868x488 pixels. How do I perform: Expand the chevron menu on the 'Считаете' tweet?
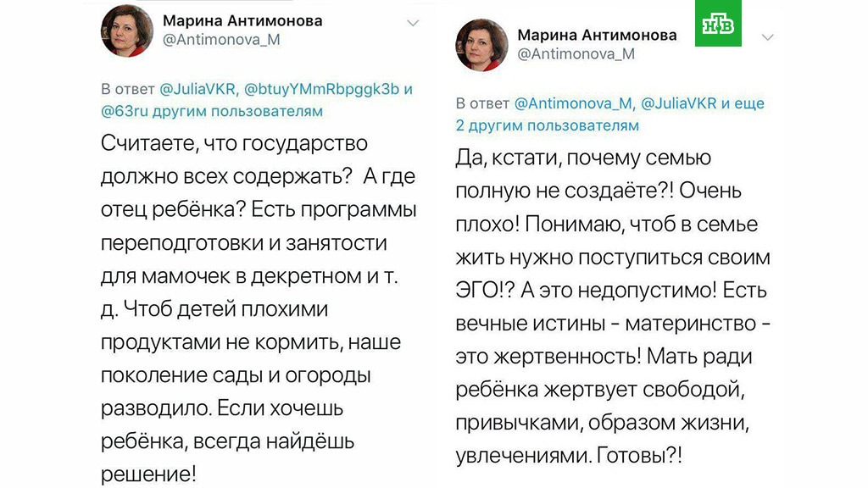click(x=413, y=22)
